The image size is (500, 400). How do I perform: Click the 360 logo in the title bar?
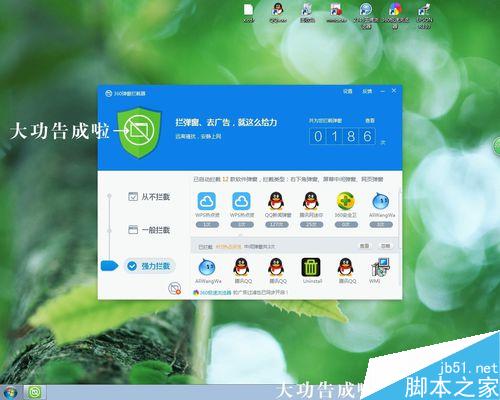point(108,93)
